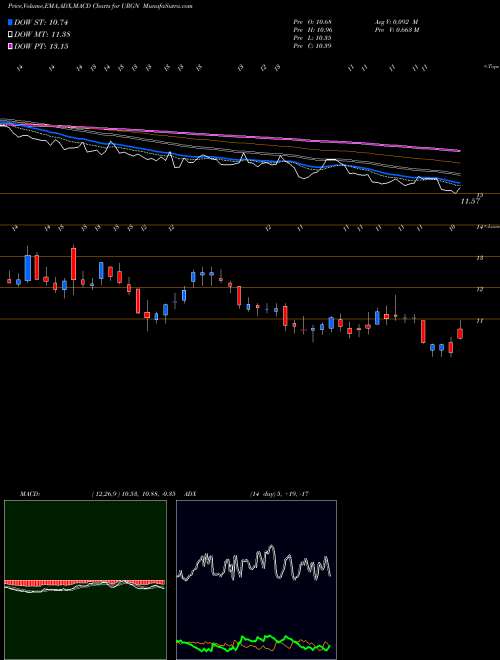Image resolution: width=500 pixels, height=660 pixels.
Task: Select the 'DOW ST: 10.74' legend text
Action: 41,23
